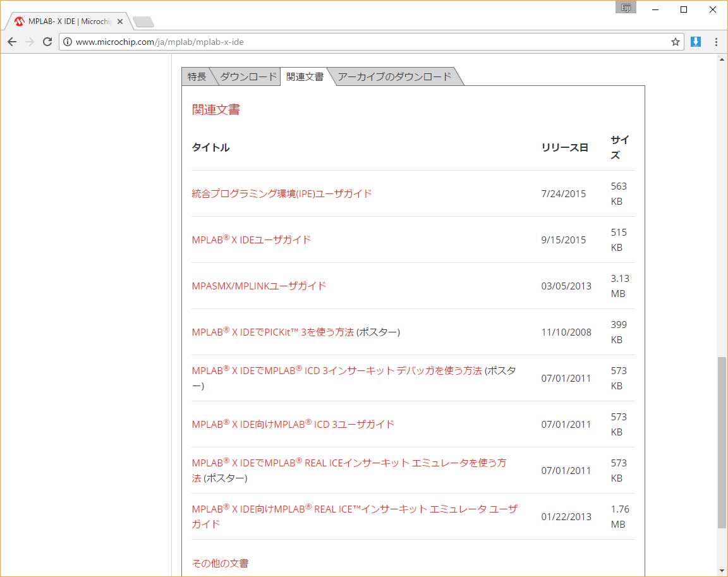
Task: Click the タイトル column header
Action: pyautogui.click(x=211, y=148)
